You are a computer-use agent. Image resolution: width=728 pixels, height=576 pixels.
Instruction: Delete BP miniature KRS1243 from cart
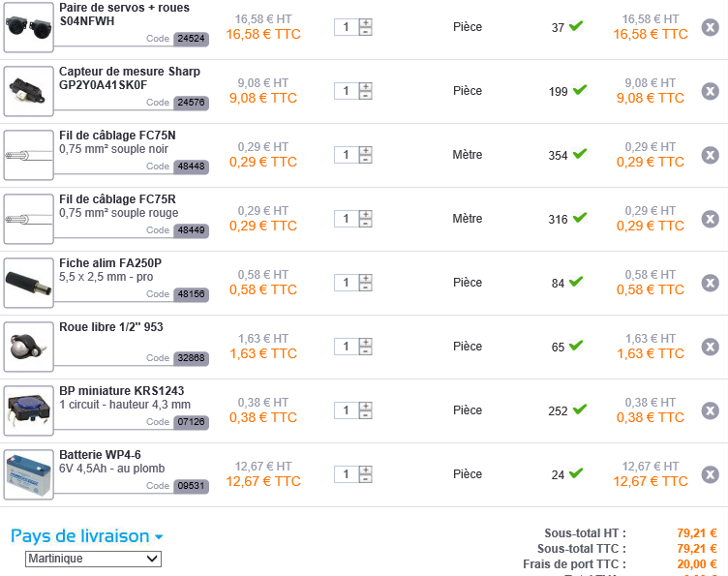pos(710,410)
